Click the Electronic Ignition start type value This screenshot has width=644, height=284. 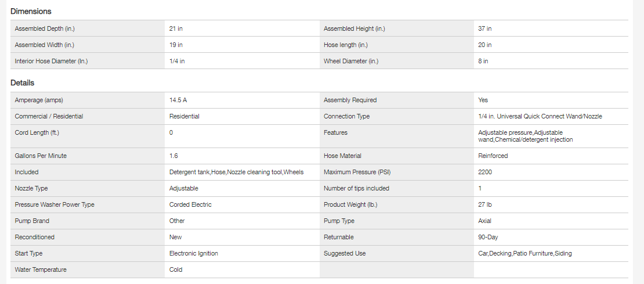[x=194, y=253]
